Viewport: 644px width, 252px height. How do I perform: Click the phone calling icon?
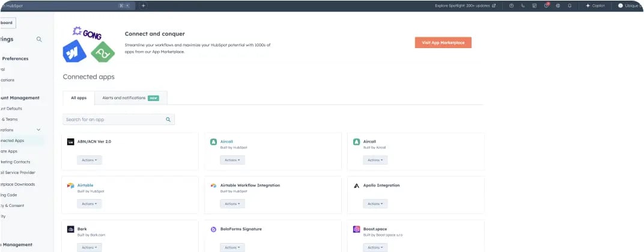pyautogui.click(x=523, y=5)
